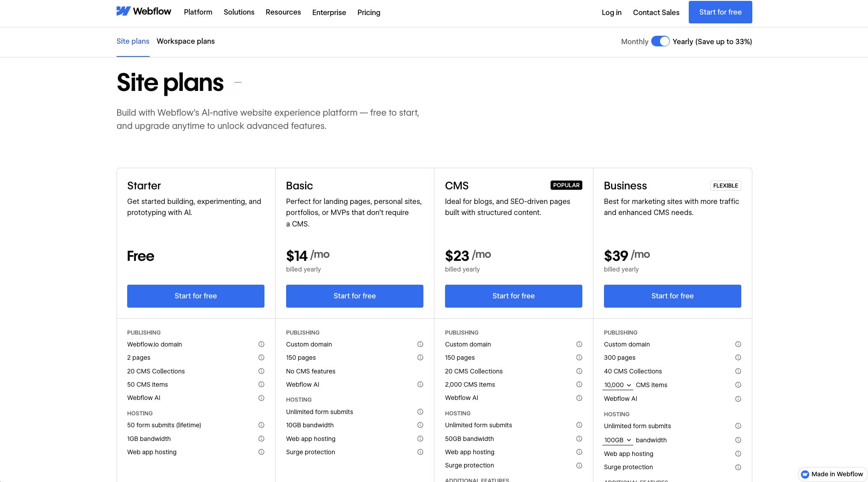Toggle the Monthly/Yearly billing switch
The width and height of the screenshot is (868, 482).
(660, 41)
